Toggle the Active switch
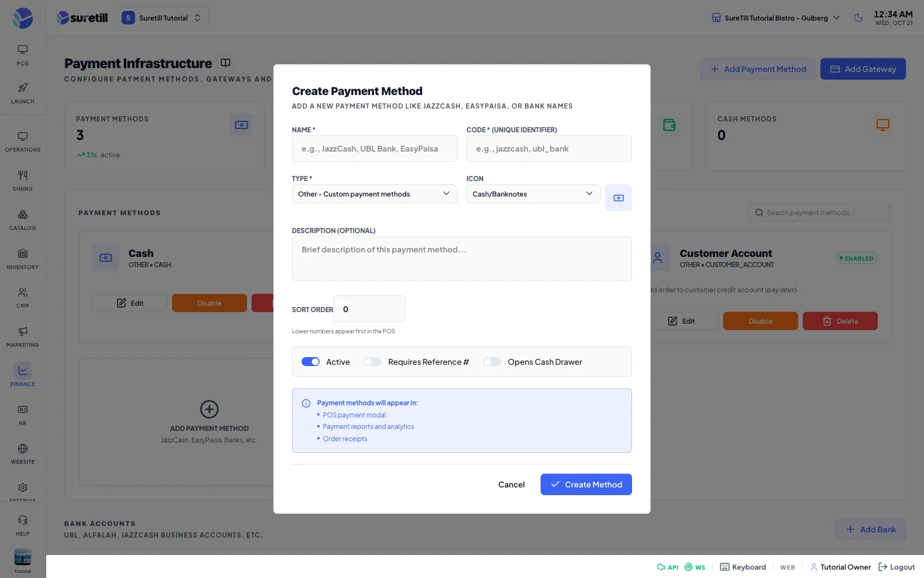Image resolution: width=924 pixels, height=578 pixels. [x=311, y=362]
